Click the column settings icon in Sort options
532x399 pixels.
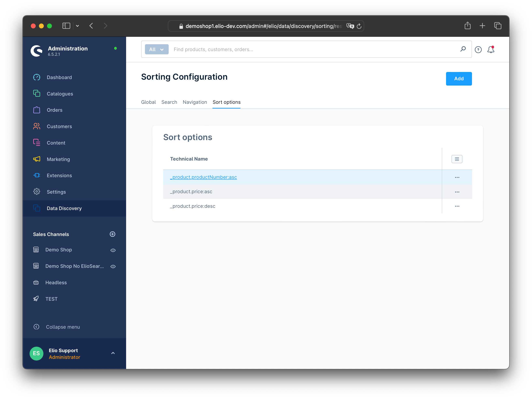coord(457,159)
